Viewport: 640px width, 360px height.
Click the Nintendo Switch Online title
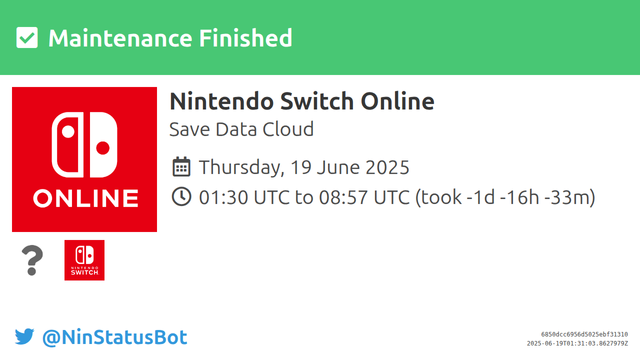[x=302, y=101]
